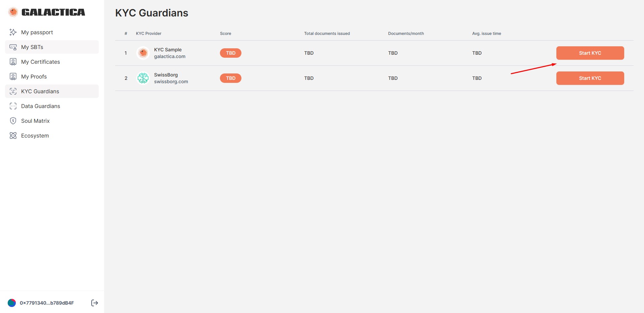
Task: Click the My Proofs sidebar icon
Action: pos(13,76)
